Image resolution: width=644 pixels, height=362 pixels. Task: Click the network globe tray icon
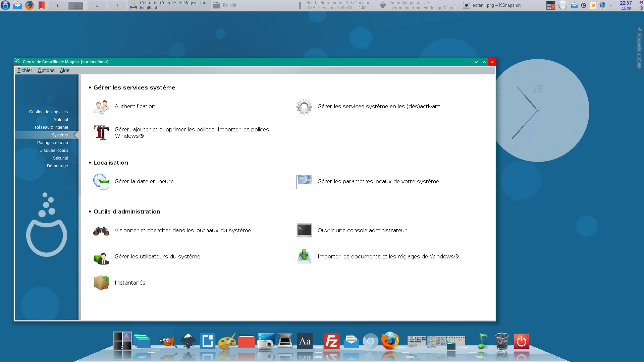pos(602,5)
